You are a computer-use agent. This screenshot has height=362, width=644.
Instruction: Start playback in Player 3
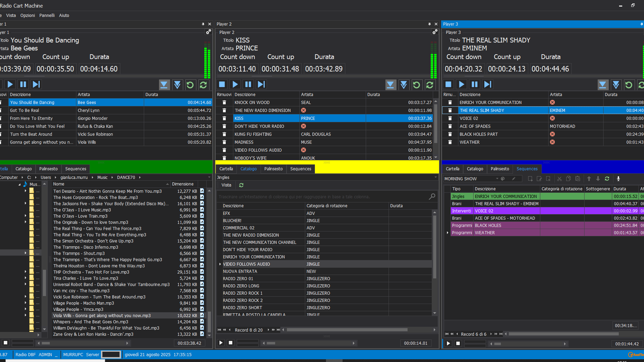point(461,84)
